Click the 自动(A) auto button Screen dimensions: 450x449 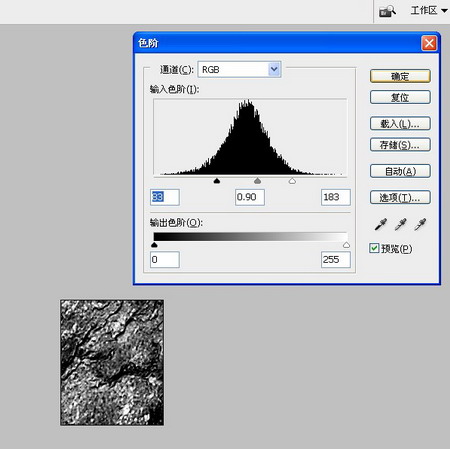(x=400, y=171)
